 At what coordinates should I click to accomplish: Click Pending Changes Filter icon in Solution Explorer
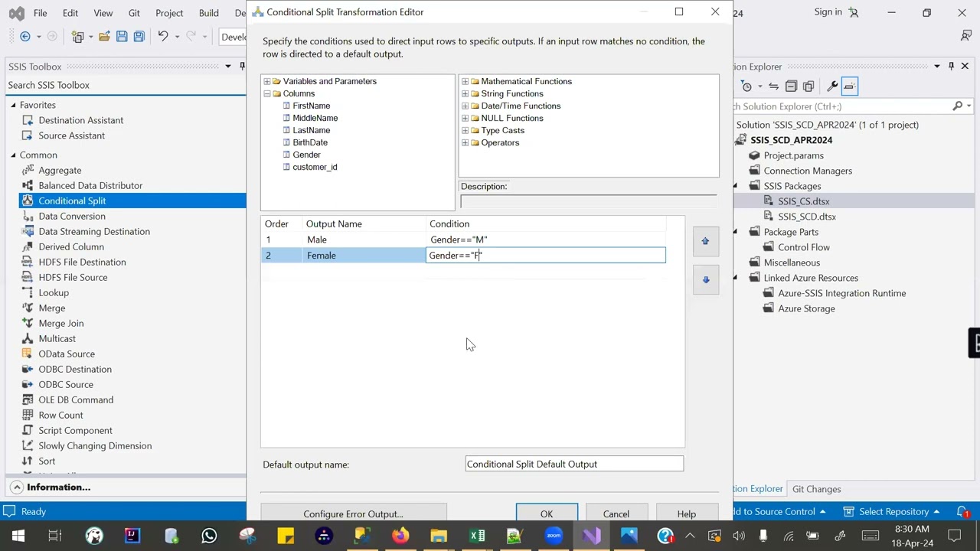[746, 86]
